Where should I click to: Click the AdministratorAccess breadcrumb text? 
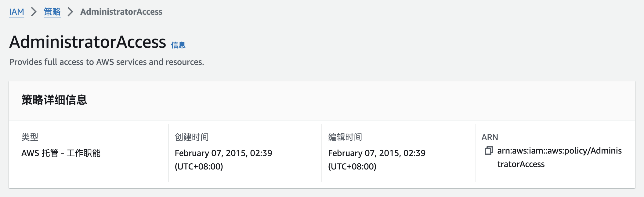tap(121, 12)
